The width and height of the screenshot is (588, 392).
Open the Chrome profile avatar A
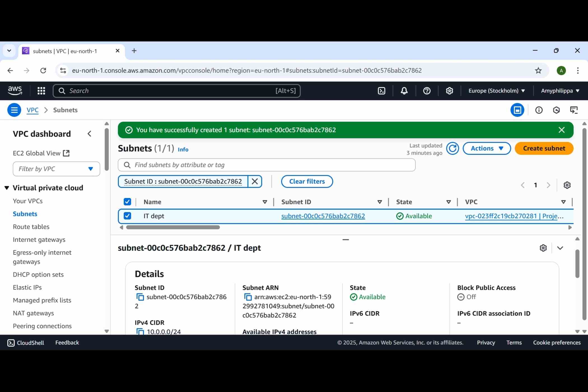pos(561,71)
